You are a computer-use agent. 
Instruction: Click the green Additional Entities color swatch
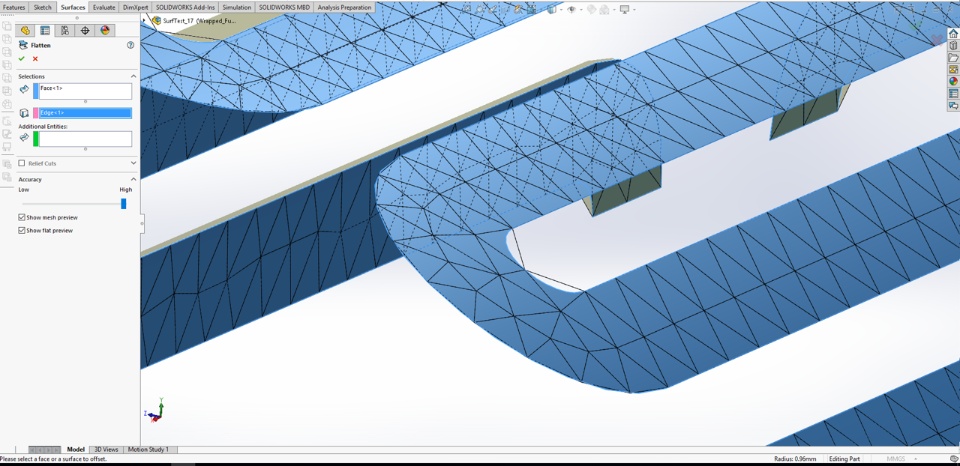(x=36, y=139)
